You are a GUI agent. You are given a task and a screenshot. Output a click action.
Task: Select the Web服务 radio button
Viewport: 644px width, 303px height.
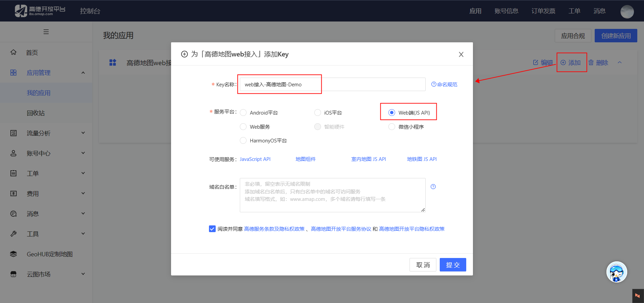[243, 127]
